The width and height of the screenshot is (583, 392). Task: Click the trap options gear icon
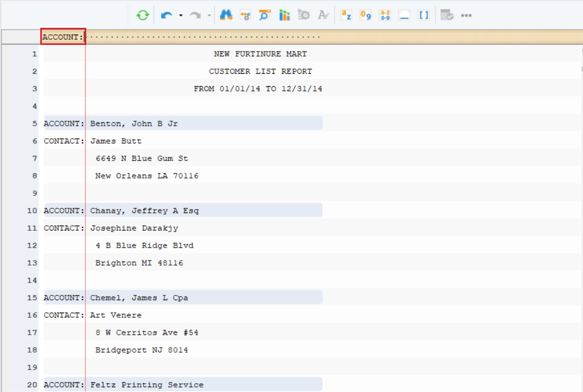click(245, 15)
